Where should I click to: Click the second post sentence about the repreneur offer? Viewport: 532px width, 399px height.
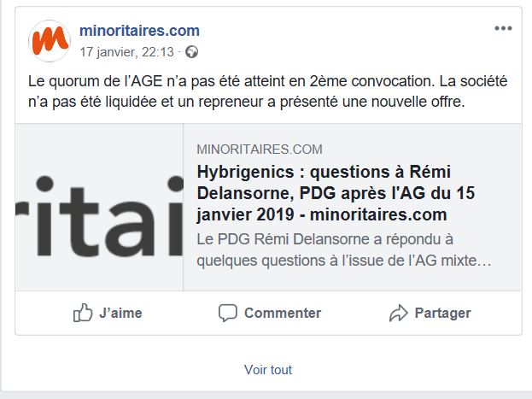(246, 102)
